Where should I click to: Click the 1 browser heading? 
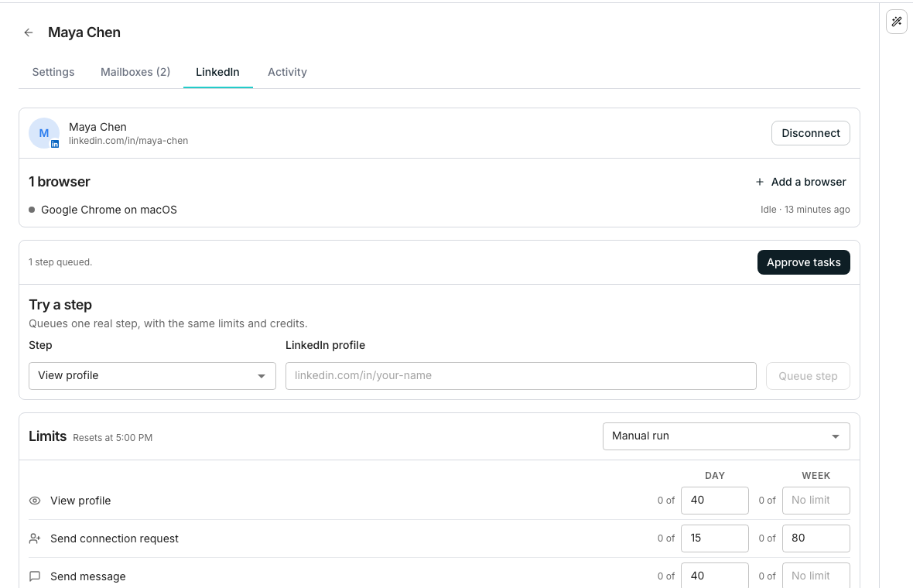click(x=60, y=183)
